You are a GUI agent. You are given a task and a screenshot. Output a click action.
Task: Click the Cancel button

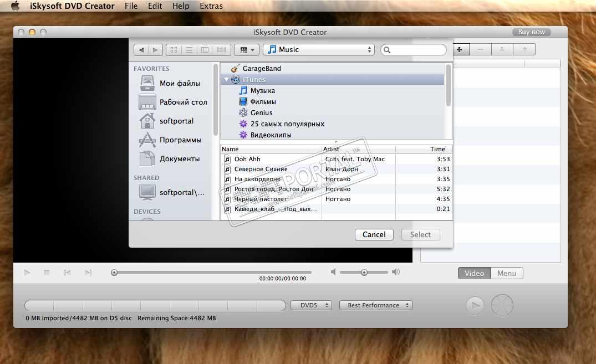click(374, 234)
